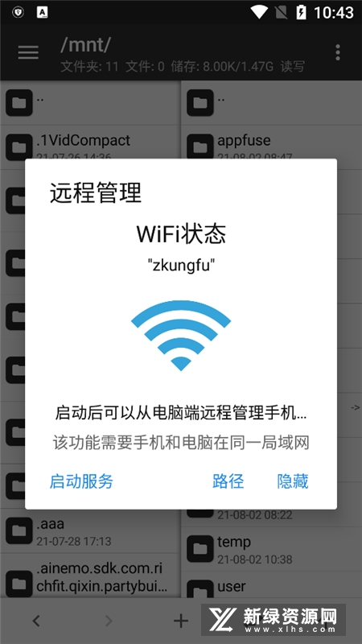Screen dimensions: 362x644
Task: Go to parent folder in left pane
Action: coord(90,103)
